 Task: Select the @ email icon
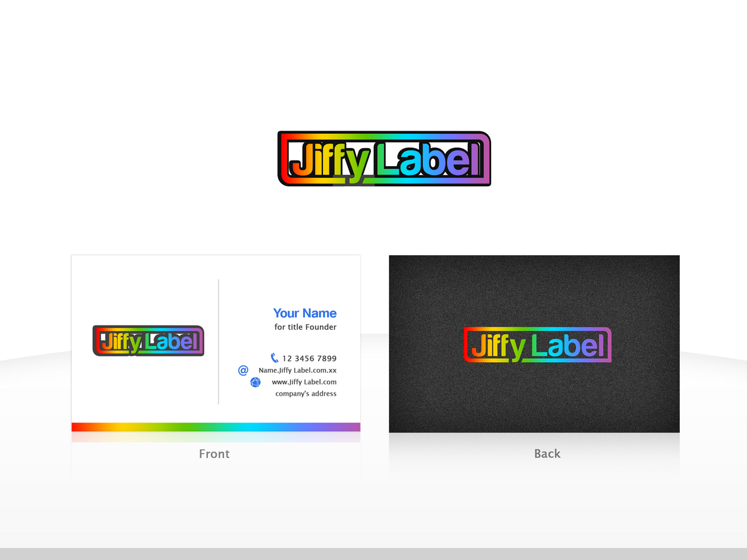[243, 370]
